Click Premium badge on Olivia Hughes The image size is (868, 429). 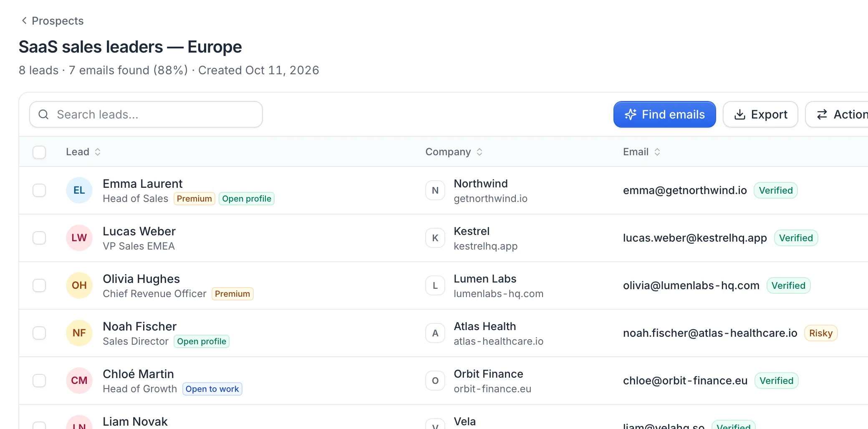click(x=232, y=294)
